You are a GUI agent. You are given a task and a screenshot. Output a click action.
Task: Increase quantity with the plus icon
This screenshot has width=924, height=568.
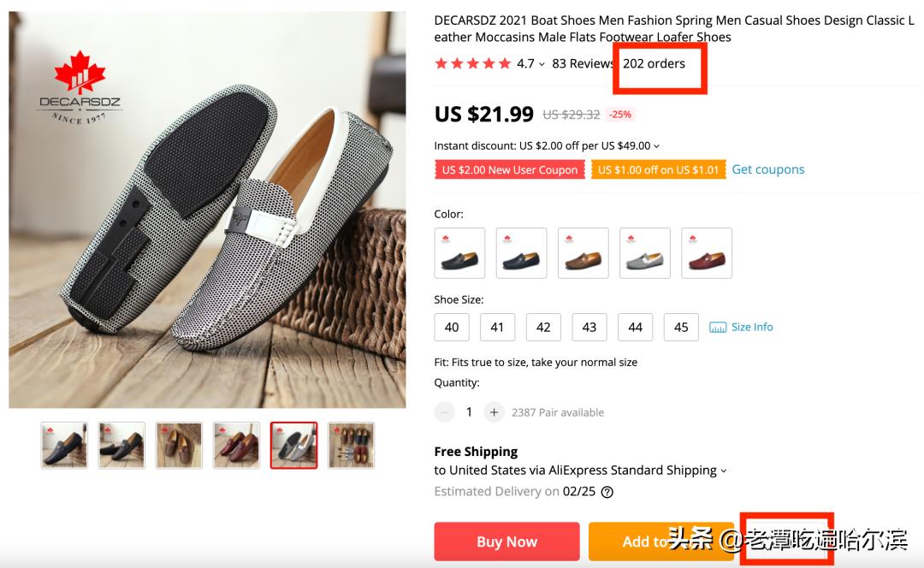click(494, 412)
